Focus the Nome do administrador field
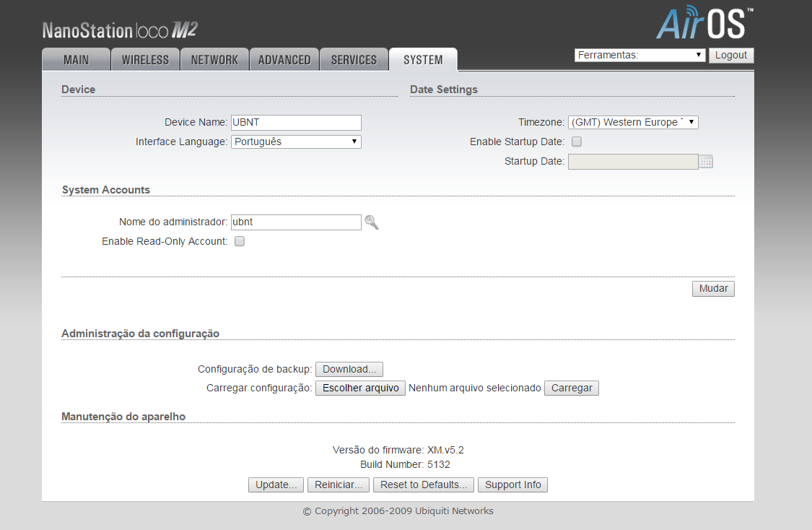Viewport: 812px width, 530px height. pos(296,222)
